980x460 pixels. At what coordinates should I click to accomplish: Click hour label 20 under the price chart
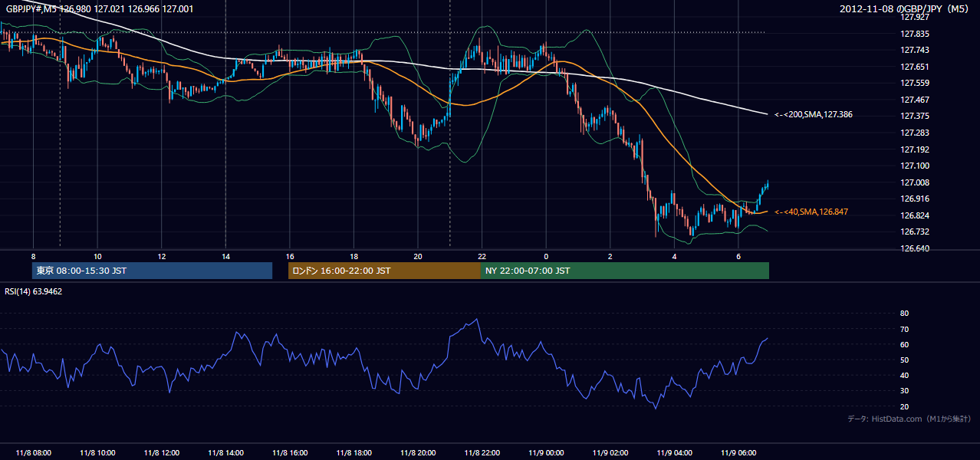click(417, 256)
